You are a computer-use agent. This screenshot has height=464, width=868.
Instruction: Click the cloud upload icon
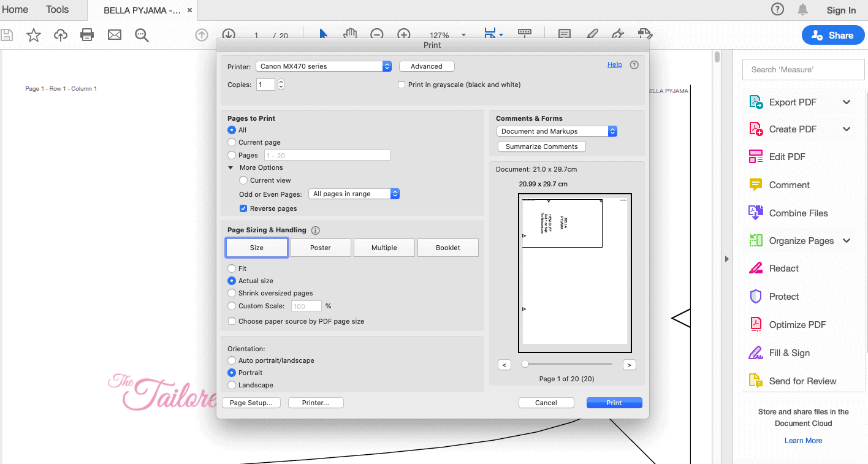point(60,36)
